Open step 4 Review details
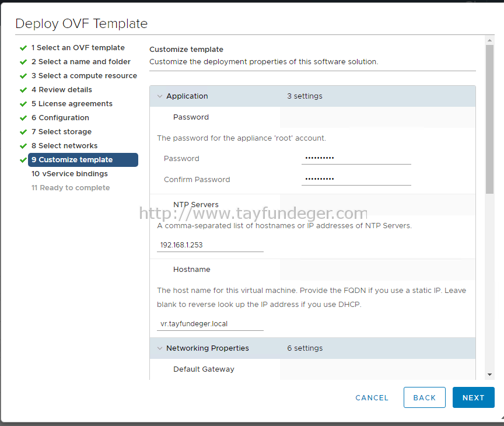This screenshot has height=426, width=504. [62, 90]
